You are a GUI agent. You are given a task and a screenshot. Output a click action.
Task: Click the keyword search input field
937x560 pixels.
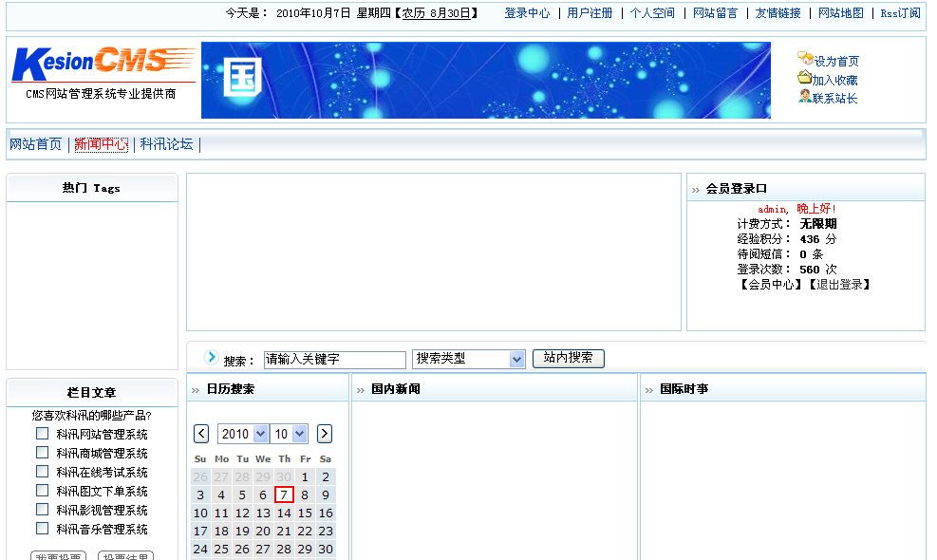(x=334, y=359)
